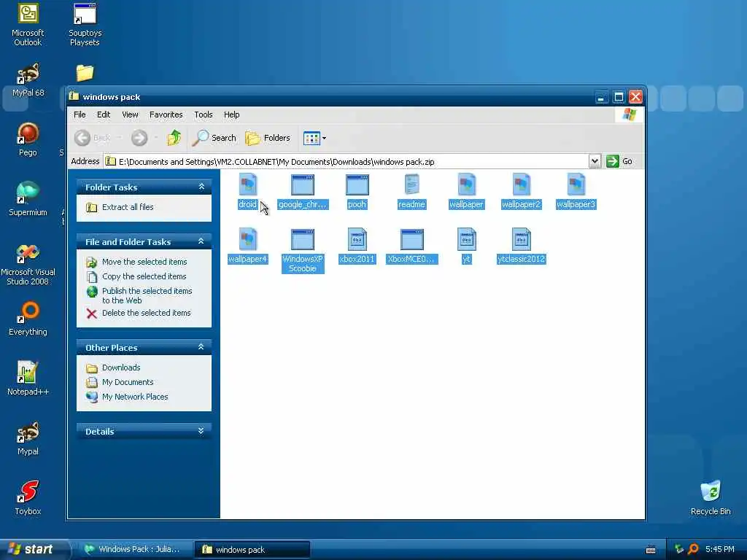This screenshot has width=747, height=560.
Task: Open Microsoft Outlook desktop icon
Action: (x=28, y=25)
